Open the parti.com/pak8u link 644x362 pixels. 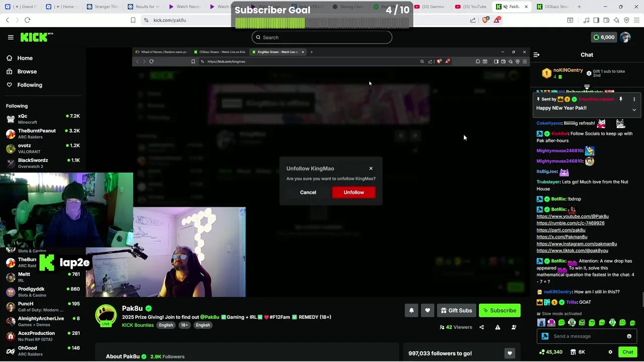point(561,230)
